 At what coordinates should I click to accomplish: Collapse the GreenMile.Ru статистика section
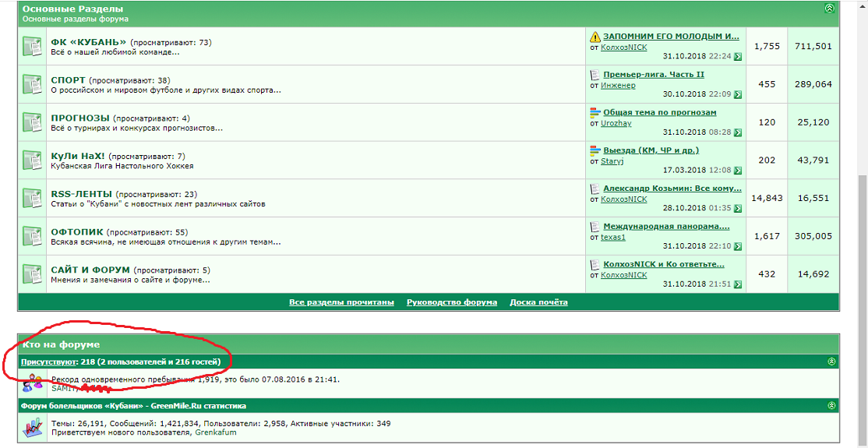point(831,406)
